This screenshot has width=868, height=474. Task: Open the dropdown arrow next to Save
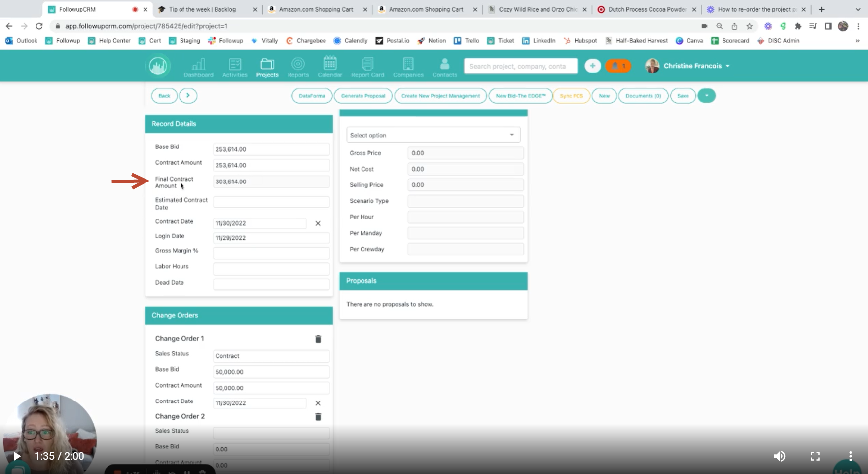pos(707,95)
